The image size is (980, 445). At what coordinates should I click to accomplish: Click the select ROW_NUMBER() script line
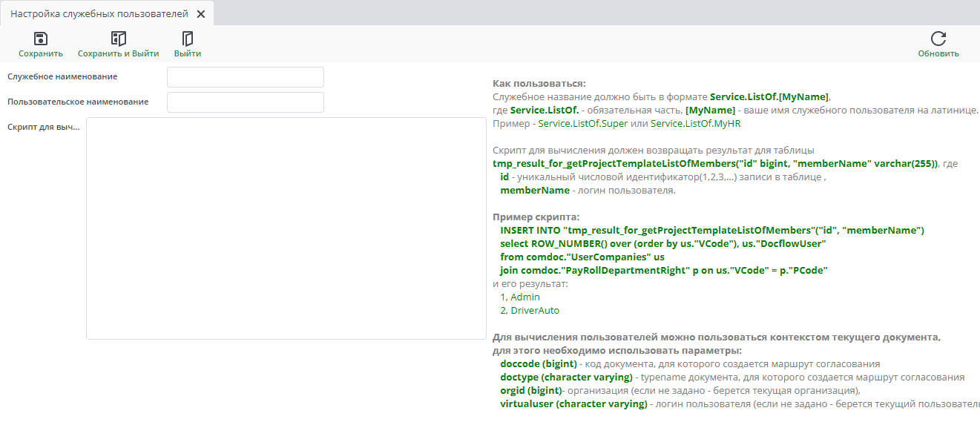pos(663,244)
